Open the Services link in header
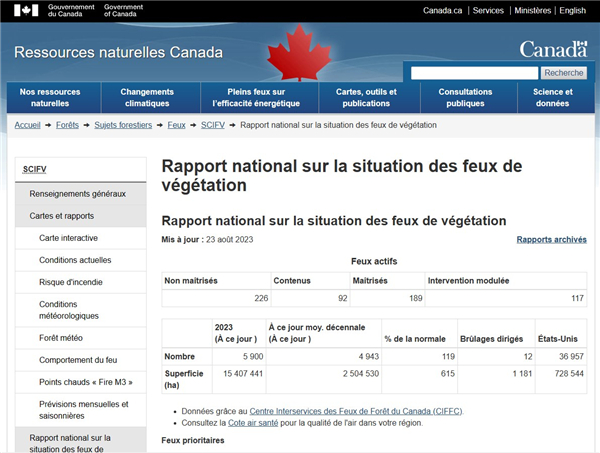Viewport: 600px width, 453px height. coord(488,11)
